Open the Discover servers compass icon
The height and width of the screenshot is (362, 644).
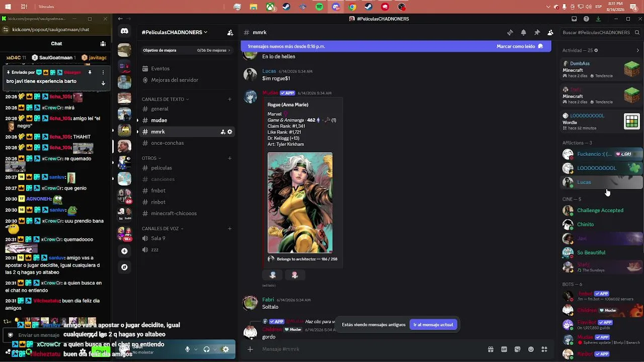[124, 267]
